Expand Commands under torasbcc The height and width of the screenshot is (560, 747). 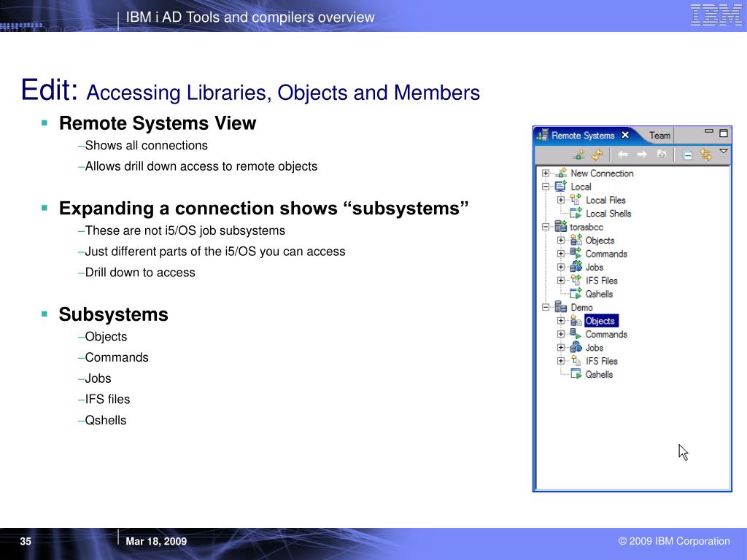pyautogui.click(x=561, y=254)
